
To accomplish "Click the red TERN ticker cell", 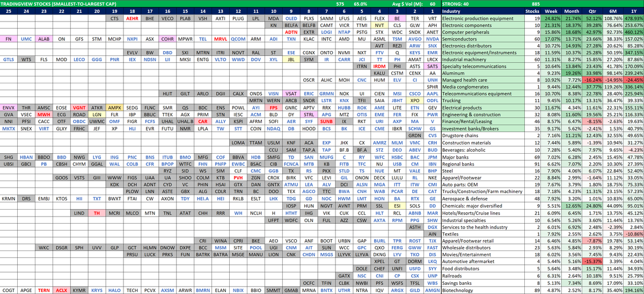I will pyautogui.click(x=44, y=290).
